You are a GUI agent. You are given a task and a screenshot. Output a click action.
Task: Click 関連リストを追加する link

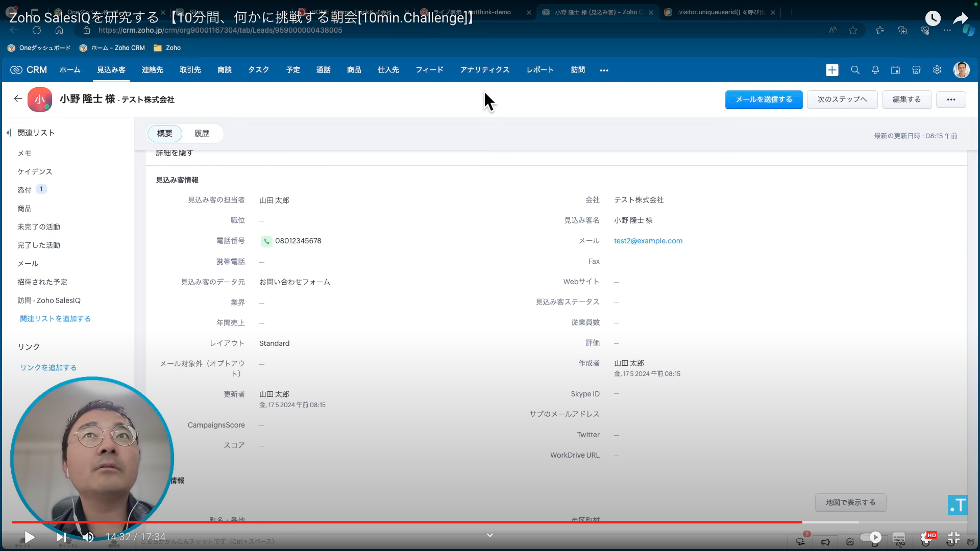coord(55,319)
